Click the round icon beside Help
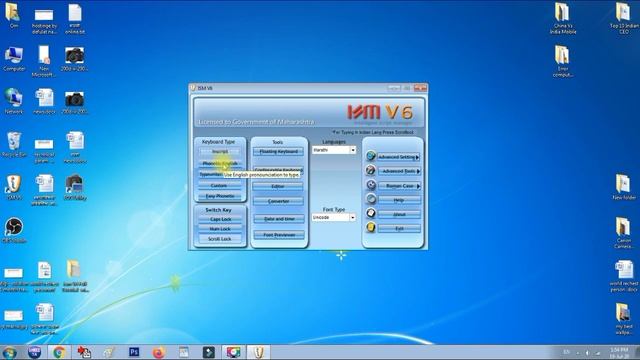Screen dimensions: 640x360 pyautogui.click(x=371, y=199)
